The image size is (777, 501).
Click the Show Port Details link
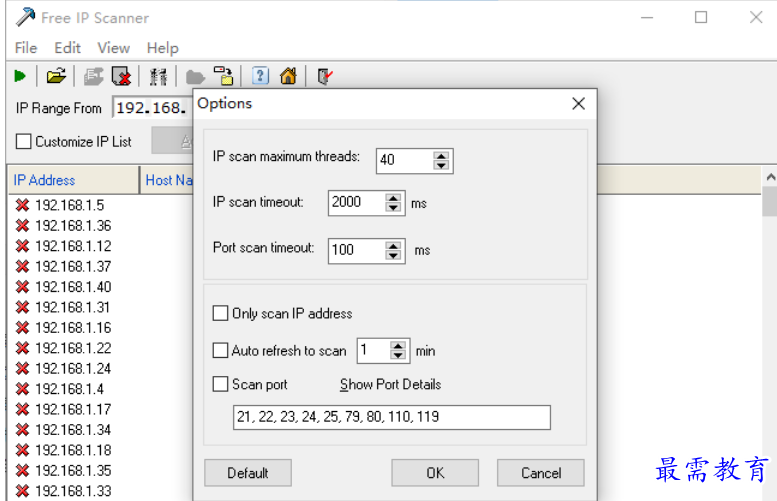click(x=390, y=385)
